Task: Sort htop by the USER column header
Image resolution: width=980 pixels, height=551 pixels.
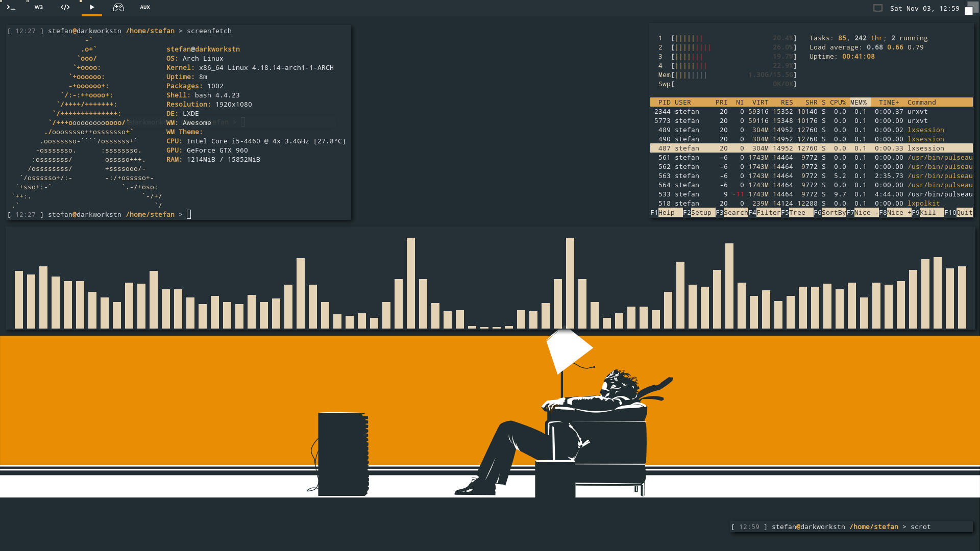Action: [x=682, y=103]
